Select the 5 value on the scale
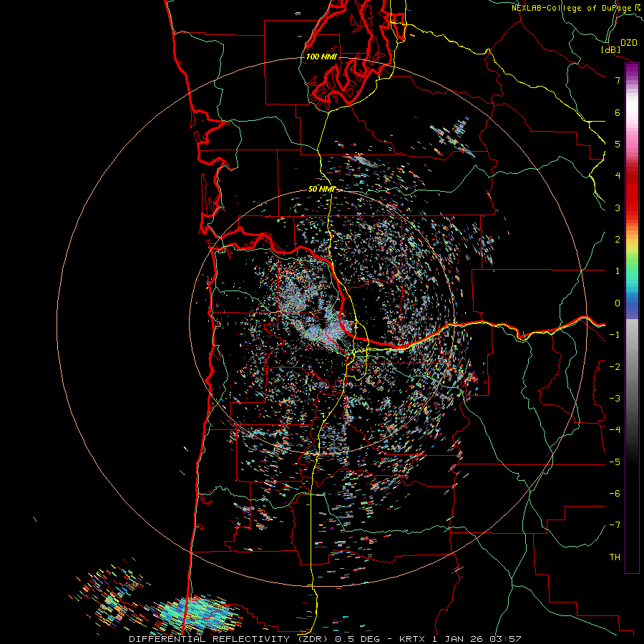Screen dimensions: 644x644 (x=618, y=144)
